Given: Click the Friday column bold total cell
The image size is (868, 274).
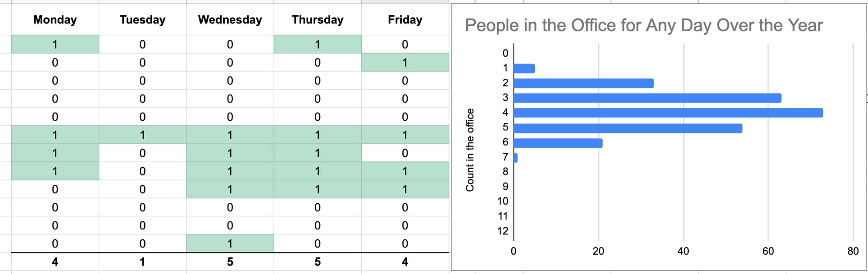Looking at the screenshot, I should [x=405, y=262].
